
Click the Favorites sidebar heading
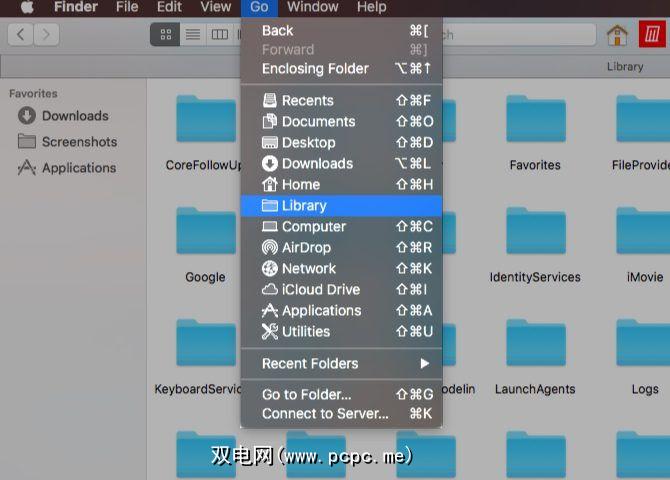tap(33, 94)
